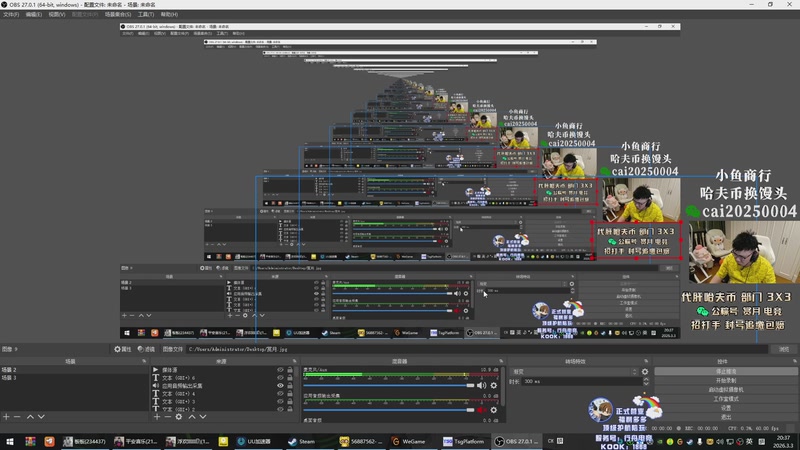800x450 pixels.
Task: Remove selected scene with the minus icon
Action: 17,417
